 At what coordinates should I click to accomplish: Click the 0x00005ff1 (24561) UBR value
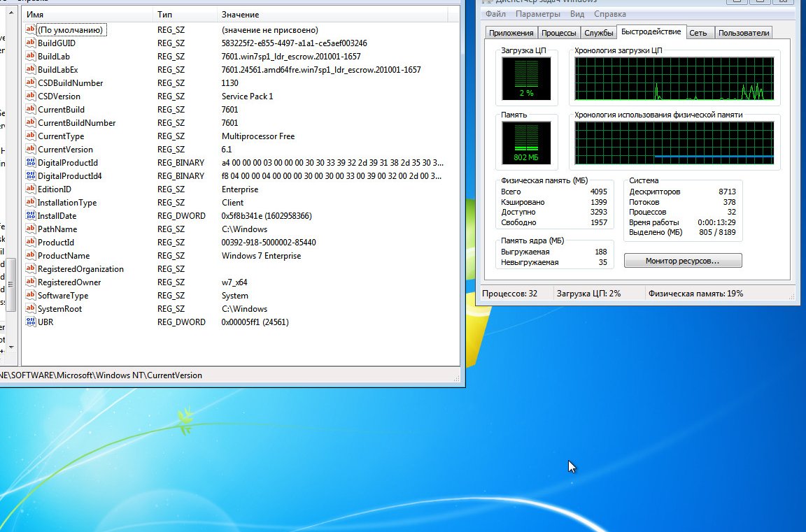[255, 322]
